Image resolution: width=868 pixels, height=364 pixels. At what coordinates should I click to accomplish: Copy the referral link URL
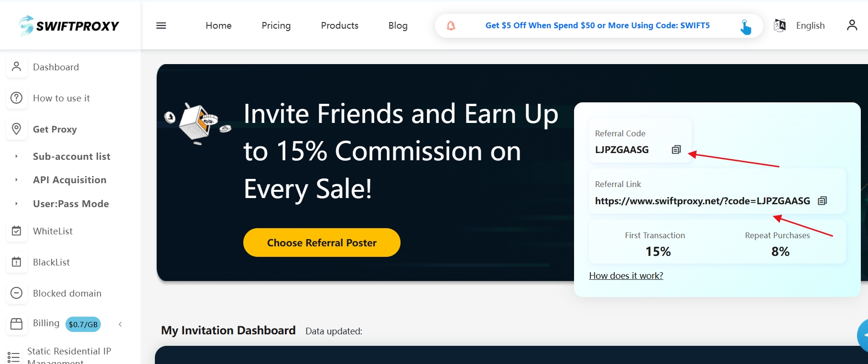[x=822, y=201]
